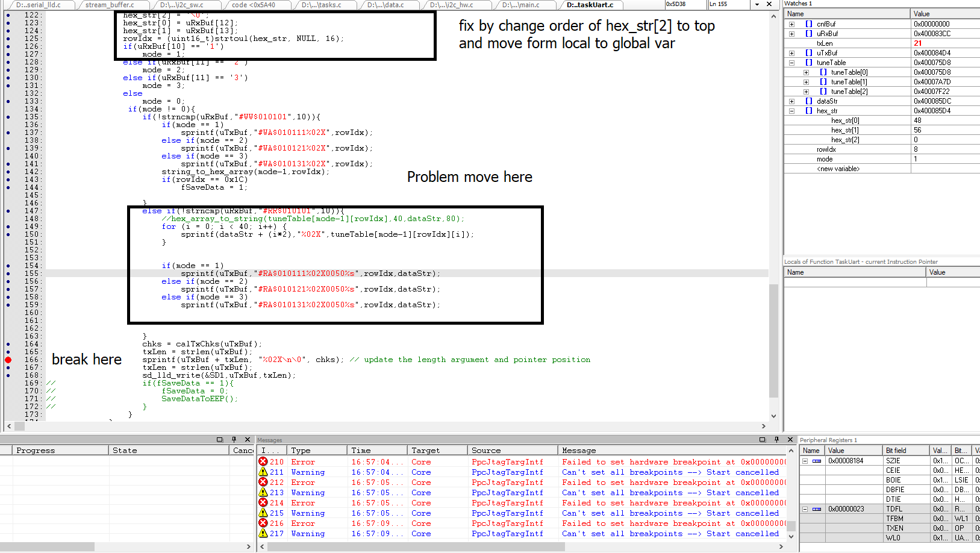
Task: Sort messages by the Time column header
Action: [360, 449]
